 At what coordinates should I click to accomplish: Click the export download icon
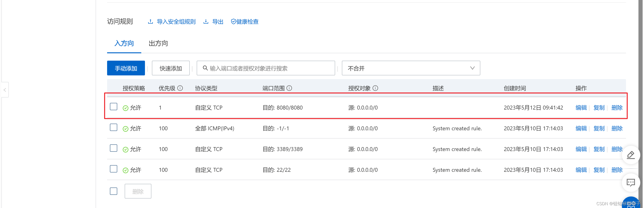click(x=206, y=21)
